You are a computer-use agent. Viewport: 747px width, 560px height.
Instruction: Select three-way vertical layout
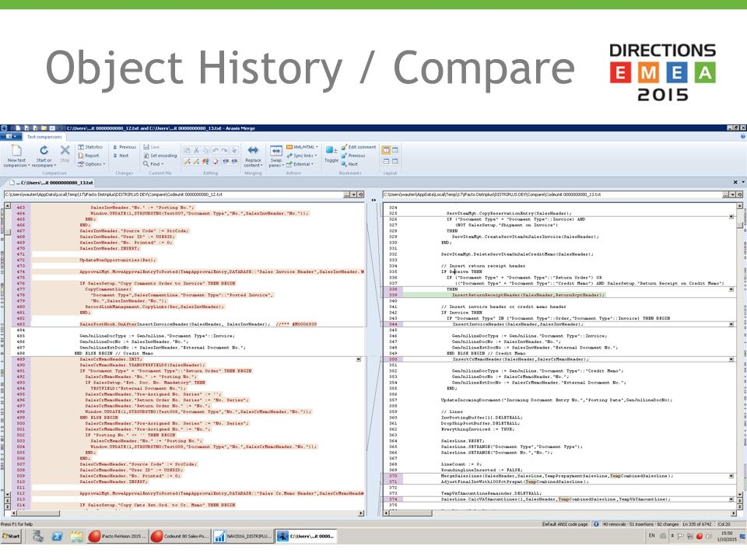(395, 150)
